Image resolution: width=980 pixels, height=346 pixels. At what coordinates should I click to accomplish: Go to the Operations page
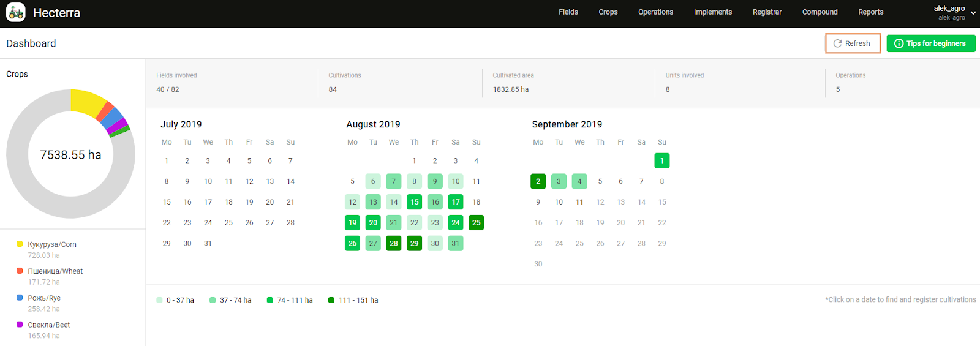click(655, 12)
